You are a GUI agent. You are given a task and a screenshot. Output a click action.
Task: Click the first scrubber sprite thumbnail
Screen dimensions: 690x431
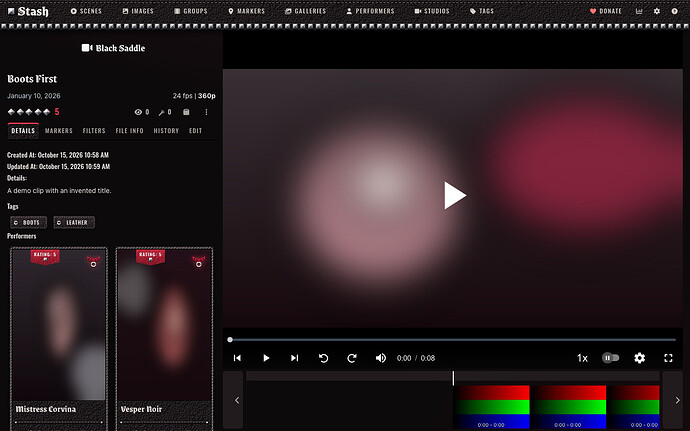[492, 407]
